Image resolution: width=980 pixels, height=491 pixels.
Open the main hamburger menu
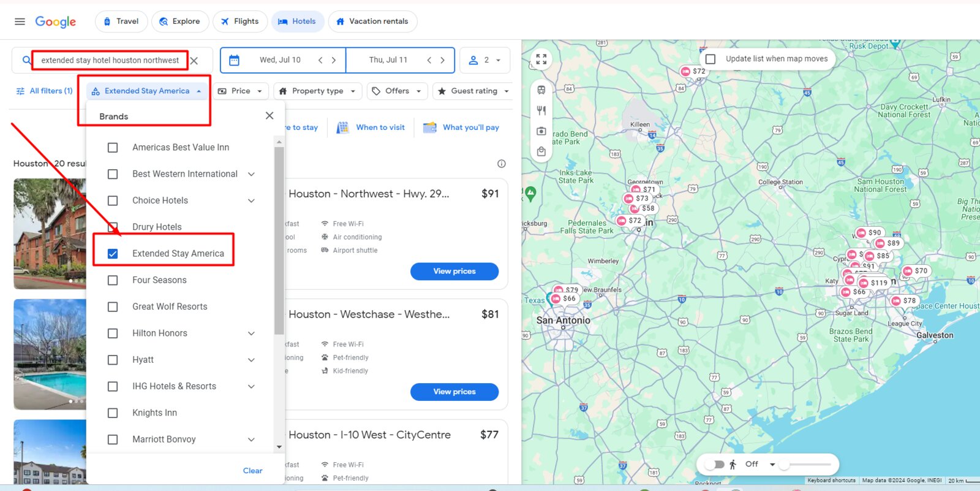coord(20,21)
